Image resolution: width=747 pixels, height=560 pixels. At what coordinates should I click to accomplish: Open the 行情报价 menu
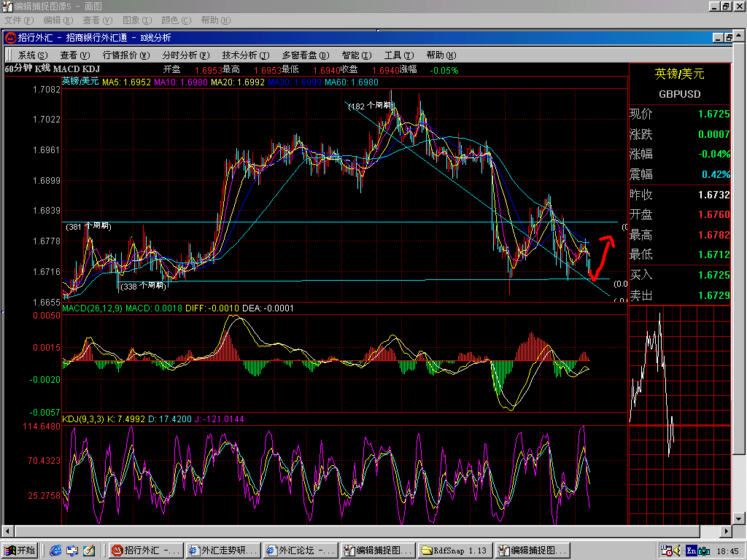tap(125, 55)
